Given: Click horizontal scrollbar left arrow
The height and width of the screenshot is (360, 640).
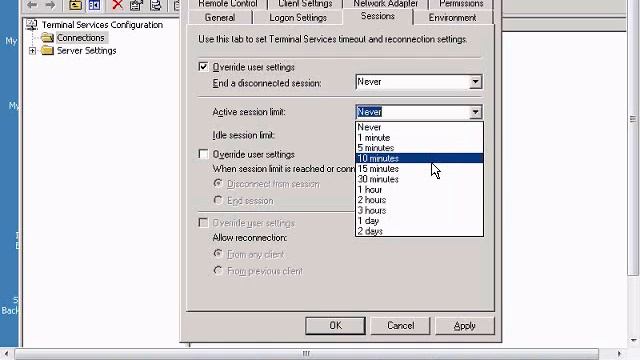Looking at the screenshot, I should (x=7, y=353).
